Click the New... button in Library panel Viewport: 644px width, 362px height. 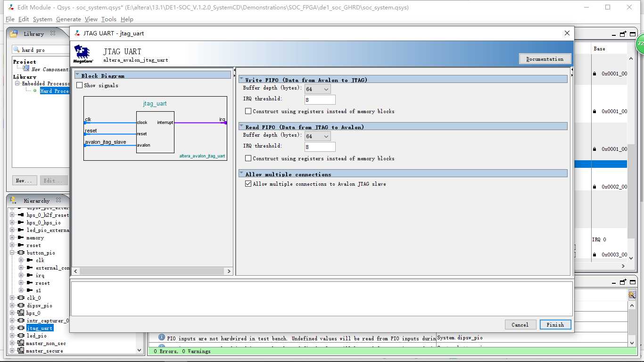point(24,181)
